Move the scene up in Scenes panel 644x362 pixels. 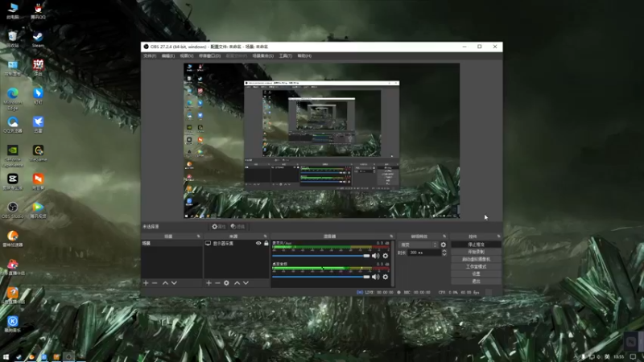tap(165, 283)
